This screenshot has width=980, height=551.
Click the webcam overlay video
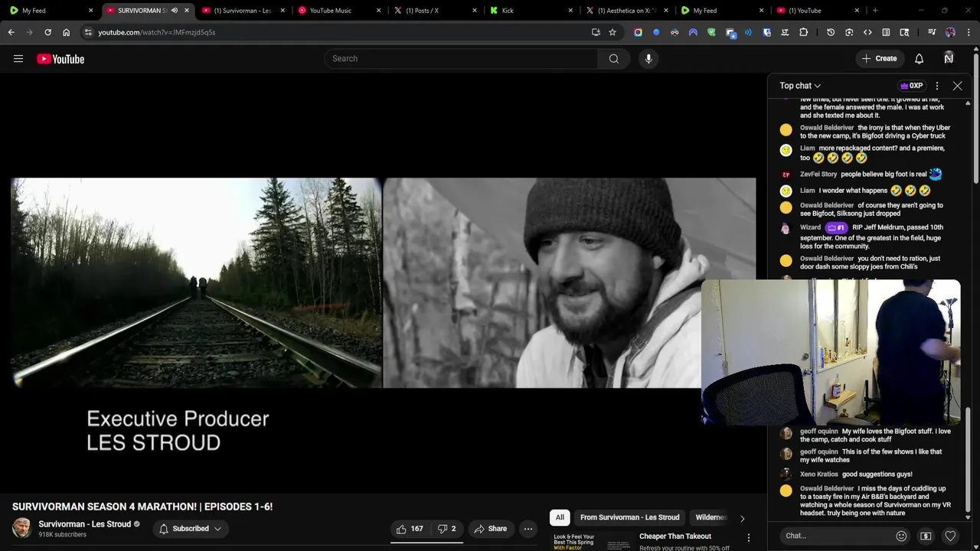[831, 352]
